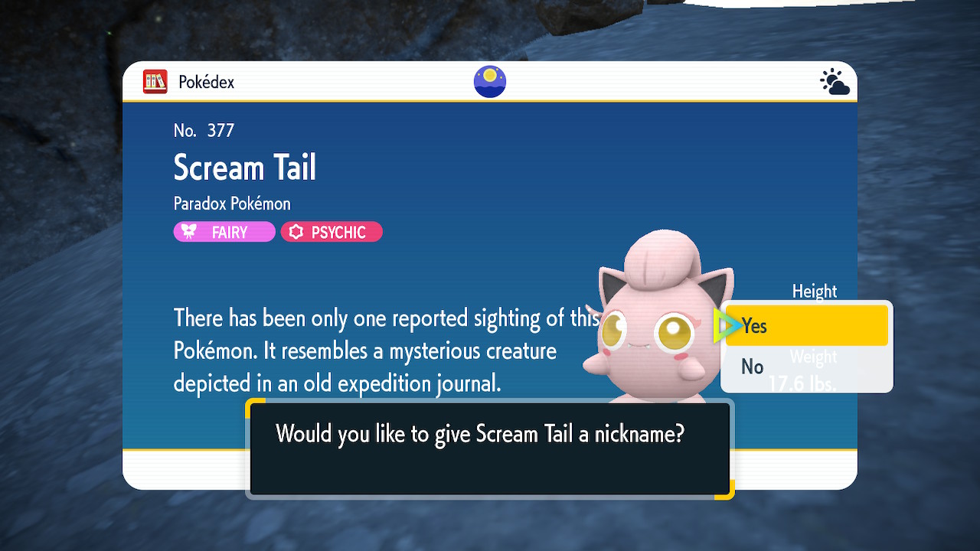Select Yes to give a nickname
The height and width of the screenshot is (551, 980).
[x=806, y=326]
